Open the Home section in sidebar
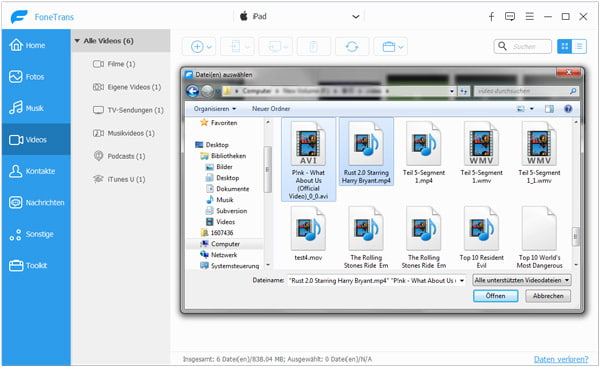This screenshot has width=600, height=367. coord(36,45)
